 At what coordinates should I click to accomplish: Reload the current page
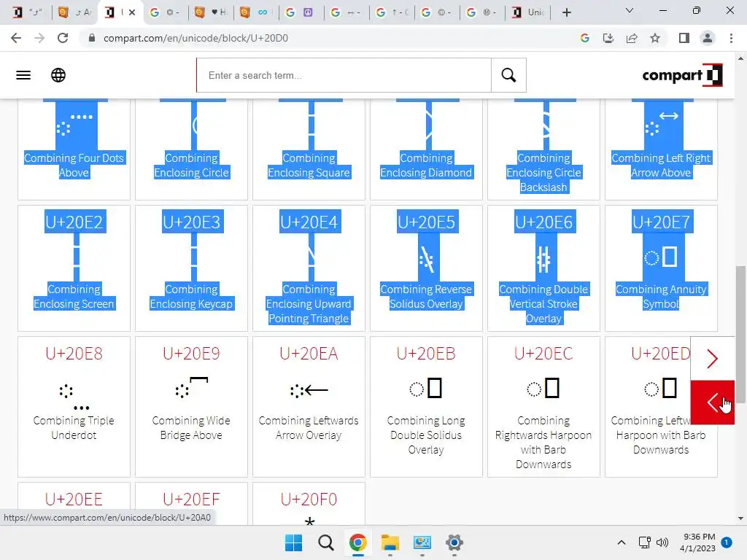tap(63, 38)
